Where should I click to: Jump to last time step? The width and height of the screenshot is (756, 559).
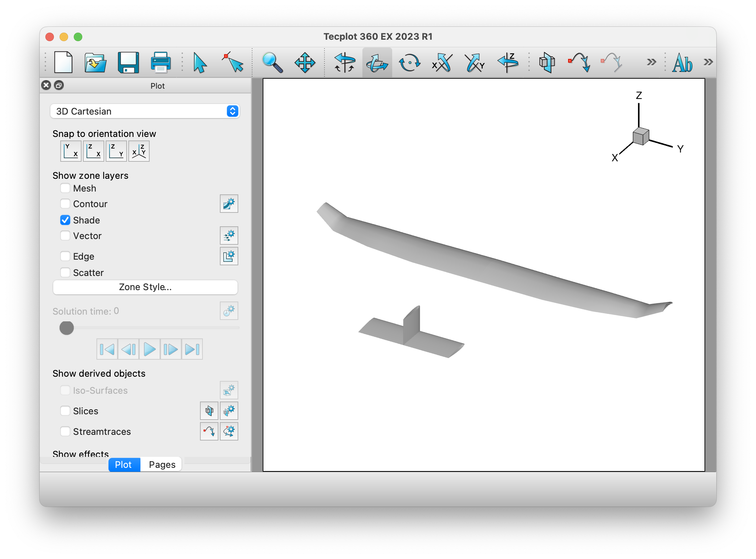pos(192,349)
